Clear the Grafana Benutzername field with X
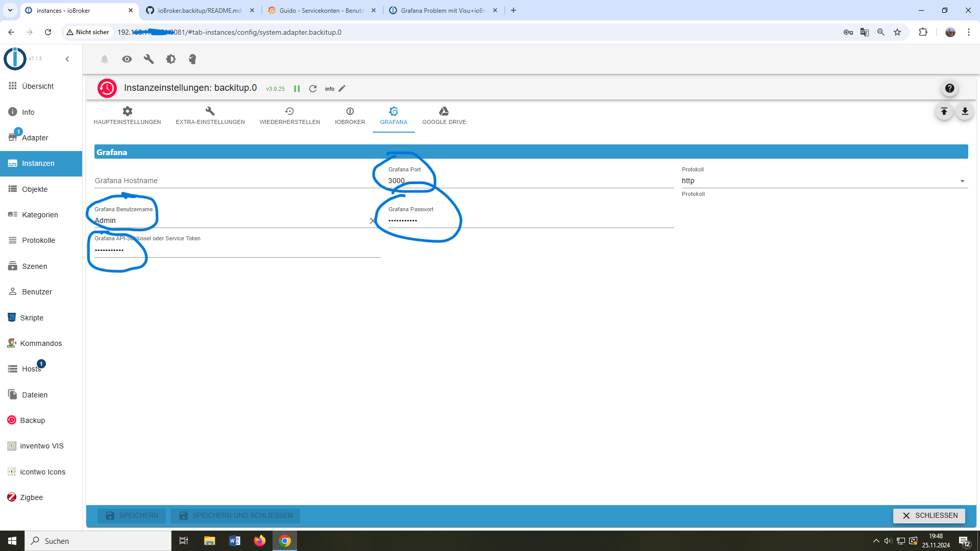Screen dimensions: 980x551 tap(373, 221)
